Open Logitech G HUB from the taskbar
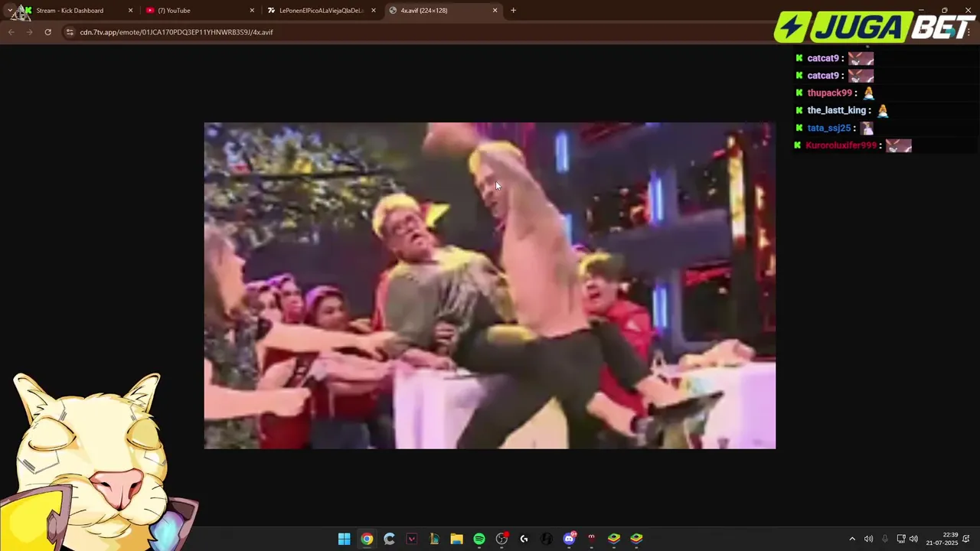Screen dimensions: 980x551 pos(524,539)
